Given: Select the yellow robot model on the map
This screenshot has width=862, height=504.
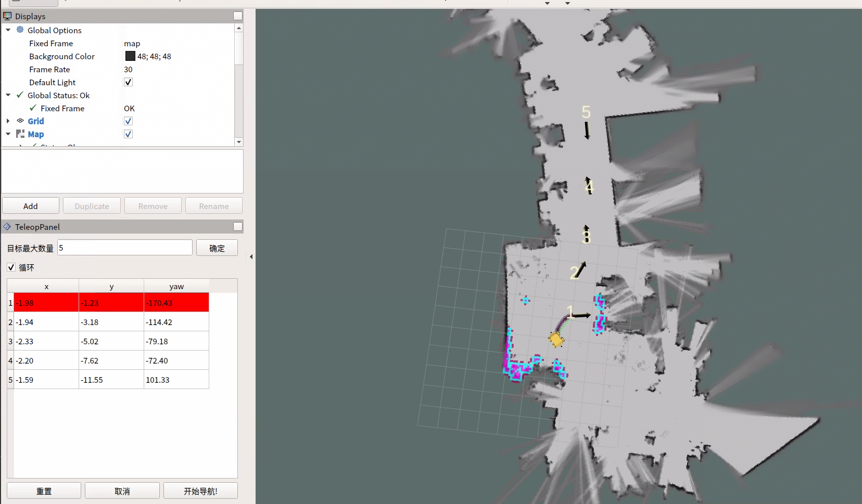Looking at the screenshot, I should 556,340.
